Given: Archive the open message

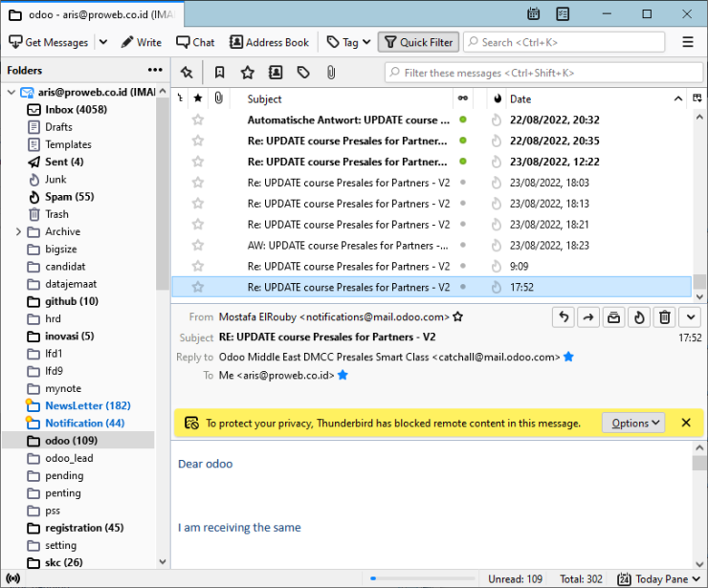Looking at the screenshot, I should click(x=613, y=317).
